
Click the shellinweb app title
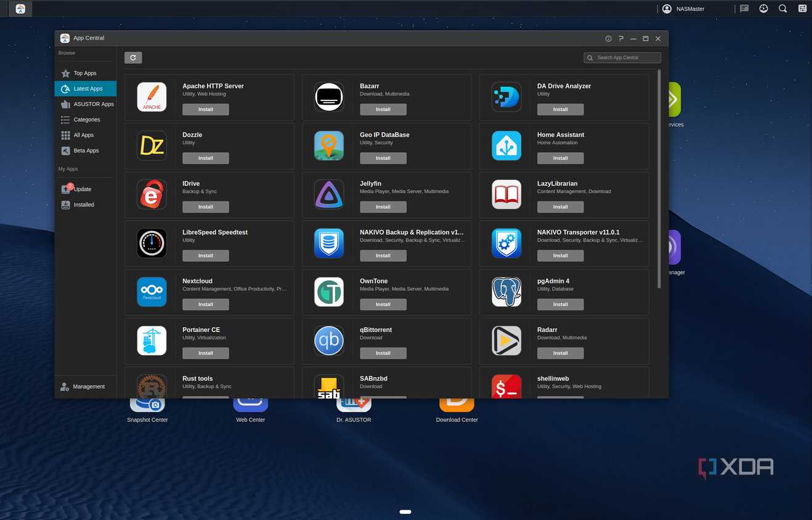point(553,378)
